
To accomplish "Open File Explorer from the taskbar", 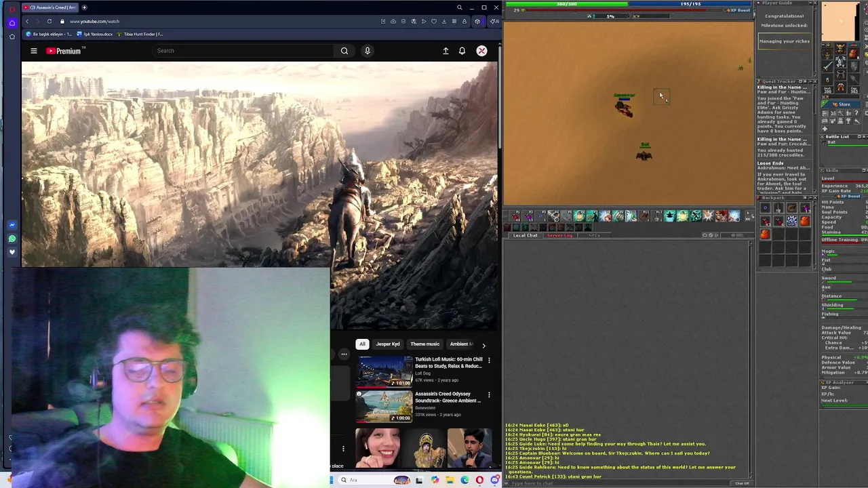I will (449, 480).
